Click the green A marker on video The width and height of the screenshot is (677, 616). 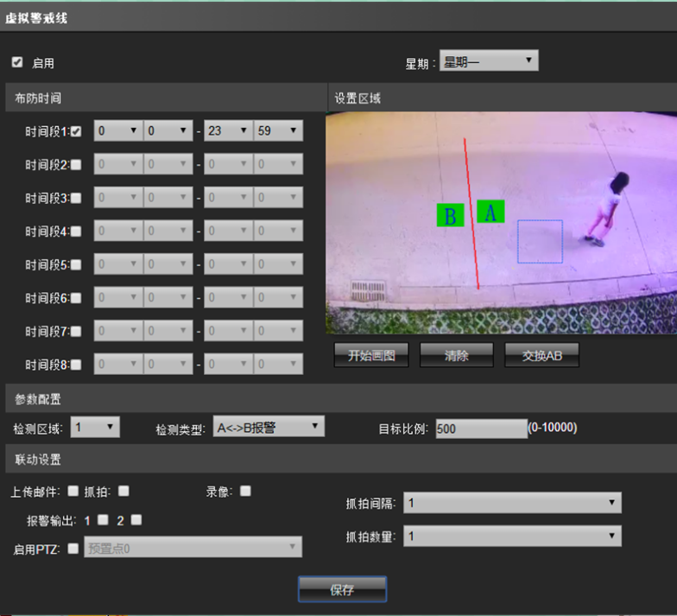click(490, 212)
